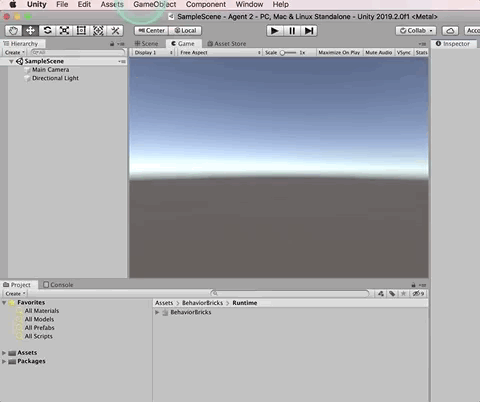480x402 pixels.
Task: Search assets by type
Action: [381, 294]
